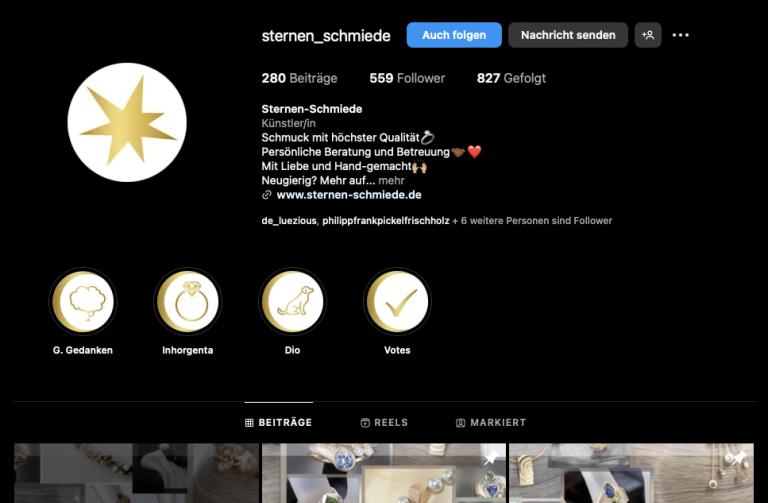Switch to the Reels tab
The width and height of the screenshot is (768, 503).
384,423
